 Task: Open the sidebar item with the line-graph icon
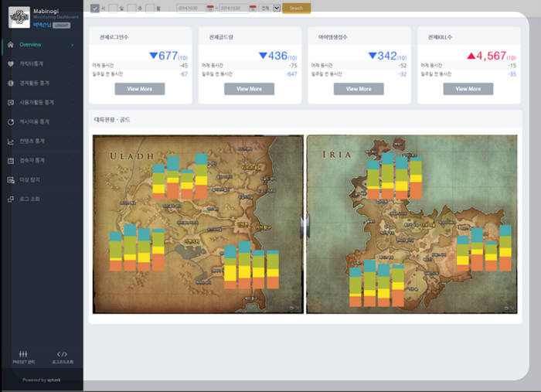42,141
